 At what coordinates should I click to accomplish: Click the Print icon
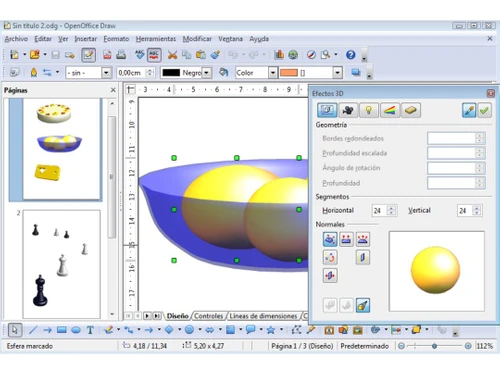[x=121, y=55]
